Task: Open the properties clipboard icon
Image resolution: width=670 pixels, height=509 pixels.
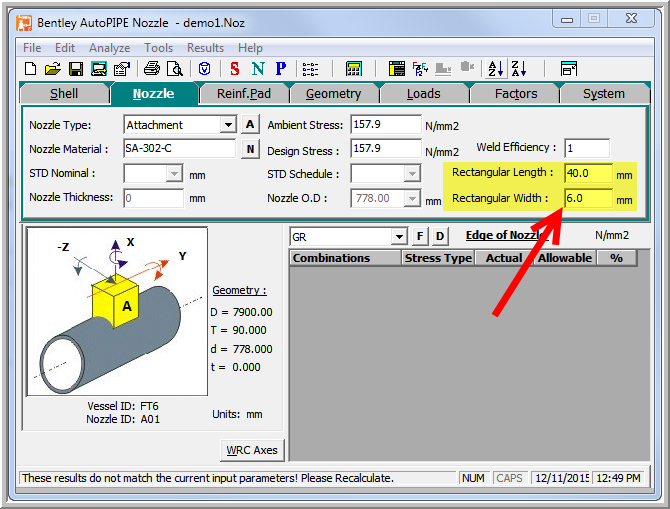Action: coord(122,68)
